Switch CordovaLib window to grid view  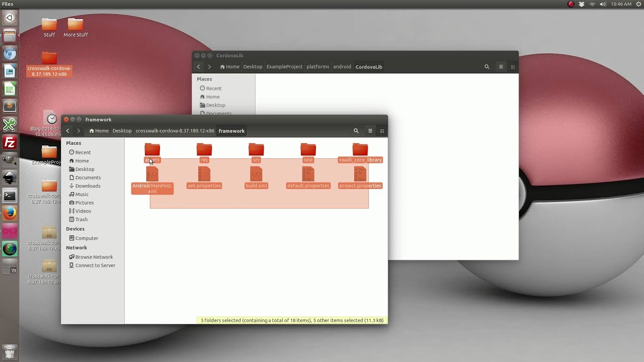(513, 67)
